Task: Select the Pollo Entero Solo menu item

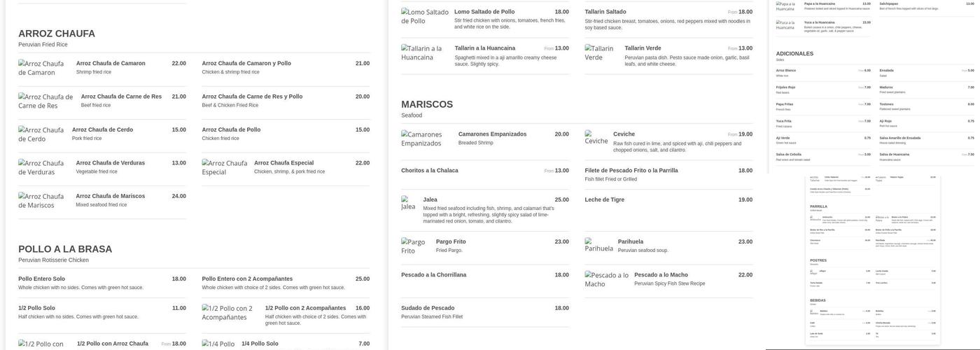Action: pos(41,279)
